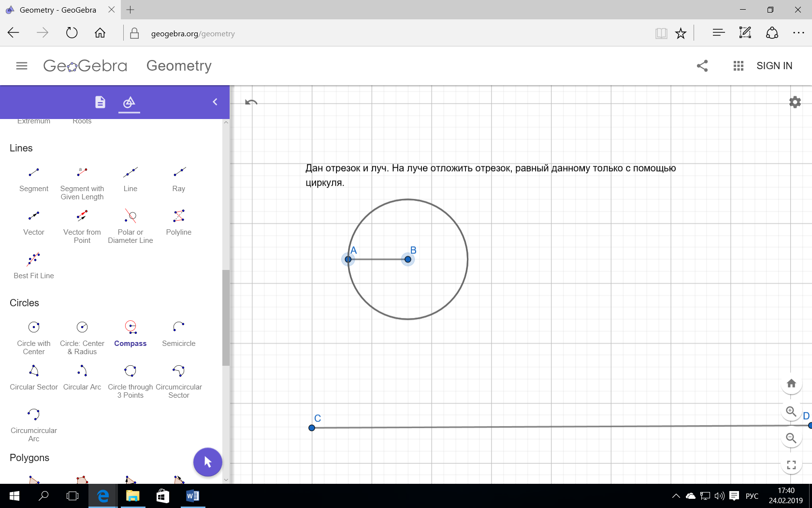812x508 pixels.
Task: Open graphics view settings gear
Action: 795,102
